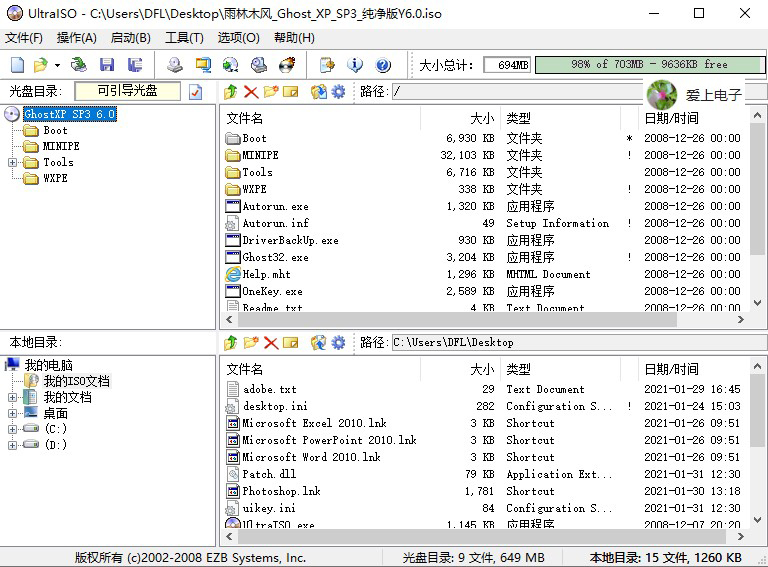Click the 可引导光盘 boot type field
This screenshot has width=768, height=567.
pyautogui.click(x=127, y=91)
